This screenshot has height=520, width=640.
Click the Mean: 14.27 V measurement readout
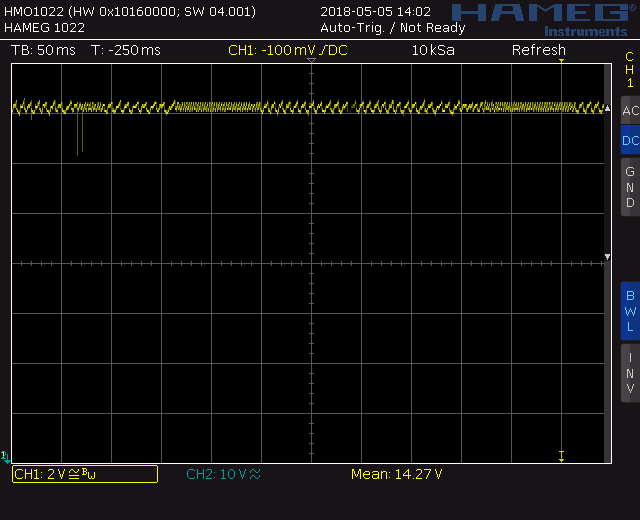(x=396, y=474)
